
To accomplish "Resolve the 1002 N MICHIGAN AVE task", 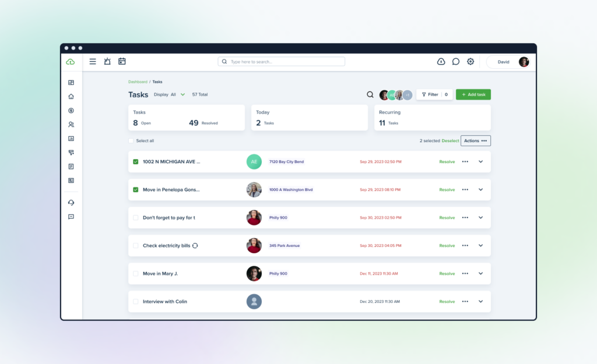I will pyautogui.click(x=447, y=162).
